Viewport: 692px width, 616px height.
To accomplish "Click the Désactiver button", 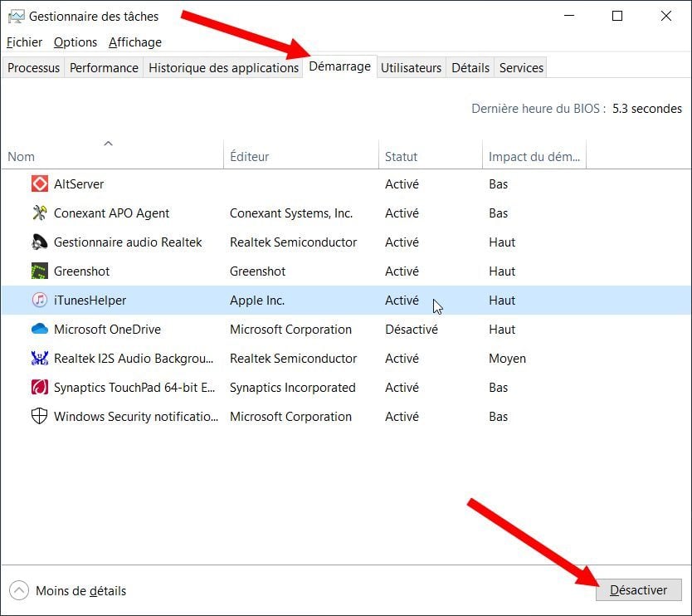I will [x=638, y=590].
